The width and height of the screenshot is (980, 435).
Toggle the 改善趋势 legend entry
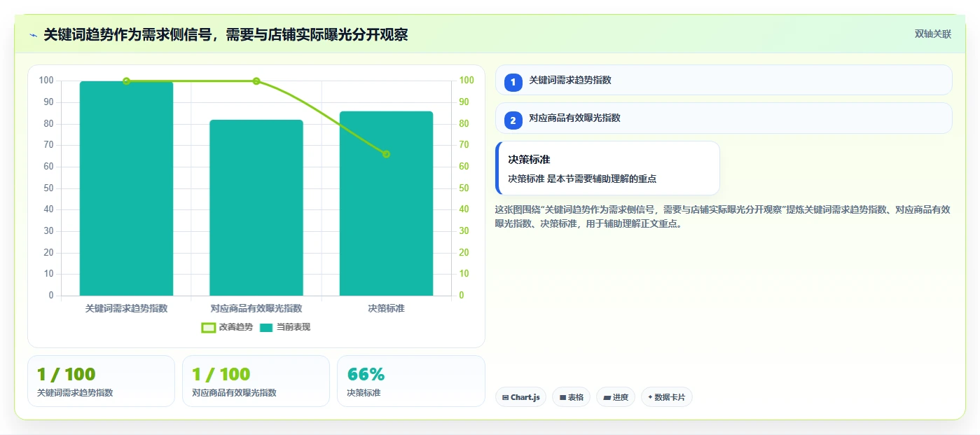(x=227, y=327)
